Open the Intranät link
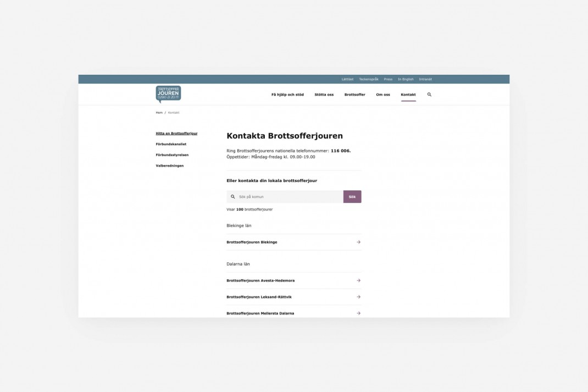 point(425,79)
